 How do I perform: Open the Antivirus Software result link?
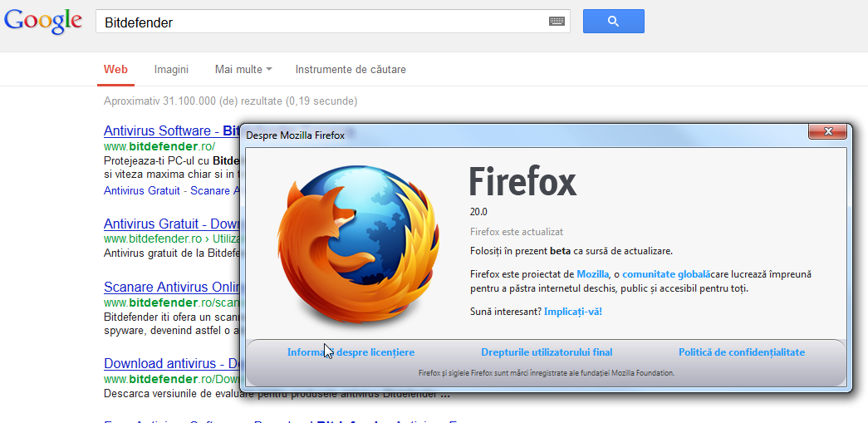coord(172,131)
